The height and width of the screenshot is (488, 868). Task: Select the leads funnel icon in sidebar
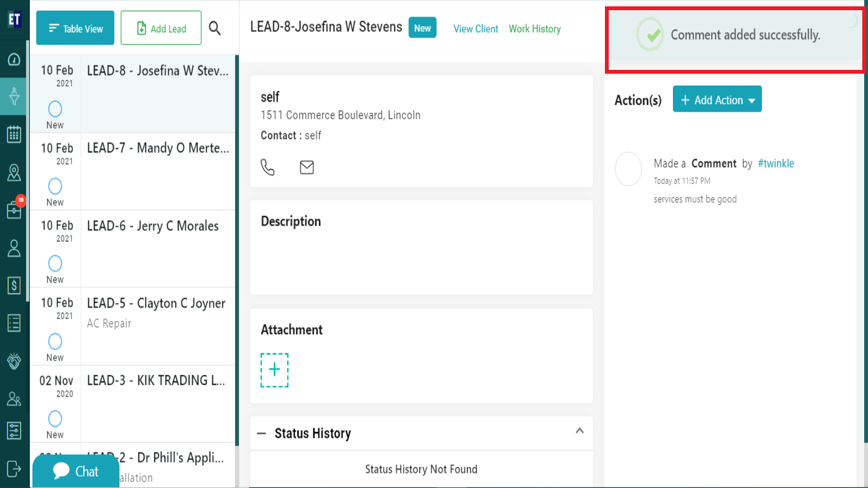14,97
